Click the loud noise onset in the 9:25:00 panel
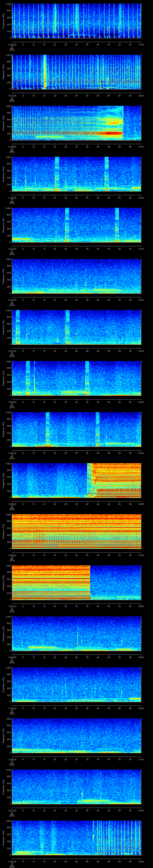Viewport: 153px width, 868px height. (88, 480)
